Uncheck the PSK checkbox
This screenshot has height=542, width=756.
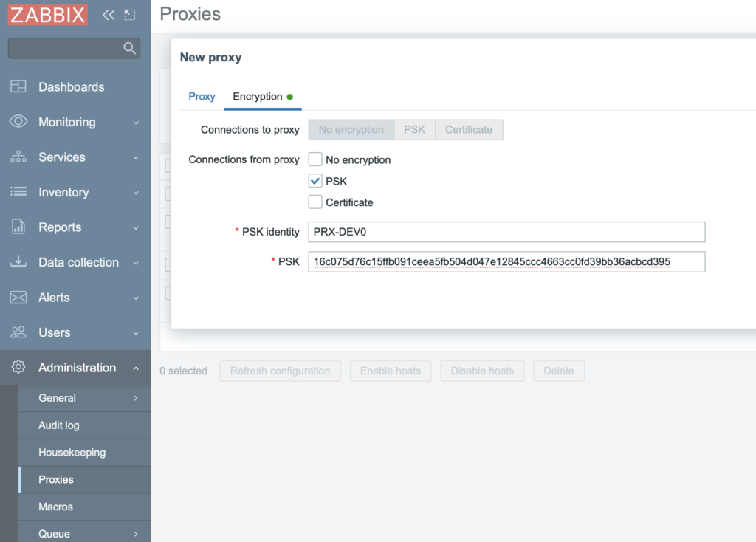315,180
